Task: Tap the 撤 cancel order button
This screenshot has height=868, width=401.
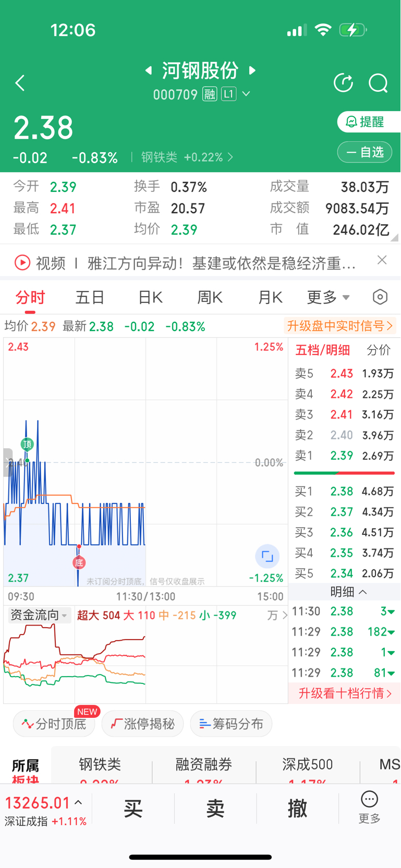Action: click(x=297, y=809)
